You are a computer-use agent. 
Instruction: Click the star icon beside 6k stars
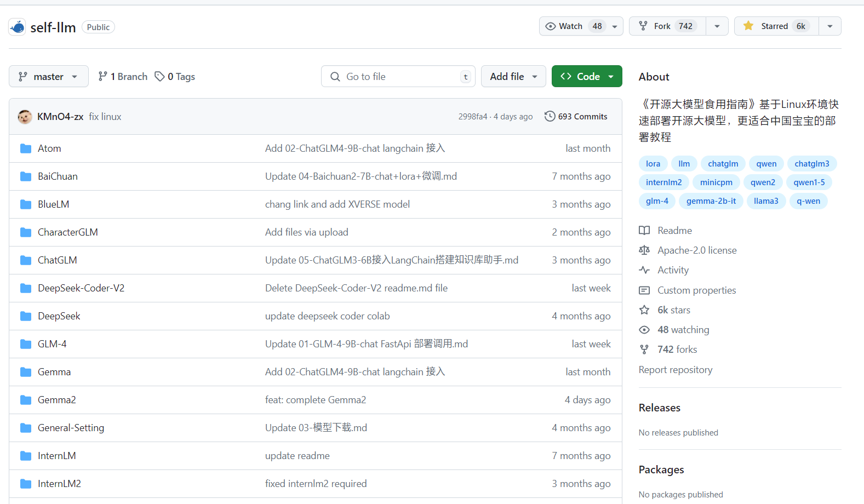(x=644, y=310)
